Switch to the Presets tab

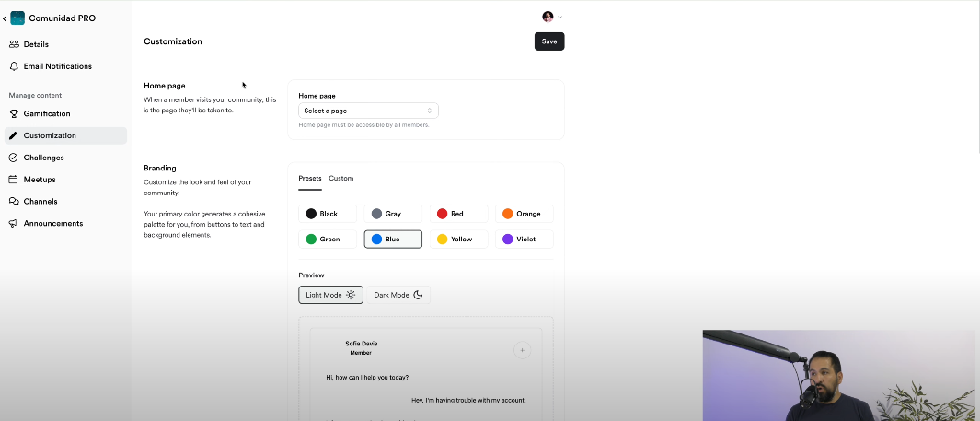(310, 179)
